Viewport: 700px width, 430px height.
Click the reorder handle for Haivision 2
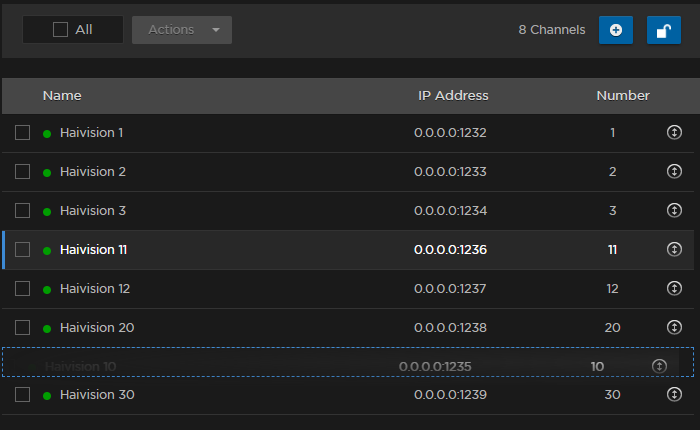click(674, 171)
